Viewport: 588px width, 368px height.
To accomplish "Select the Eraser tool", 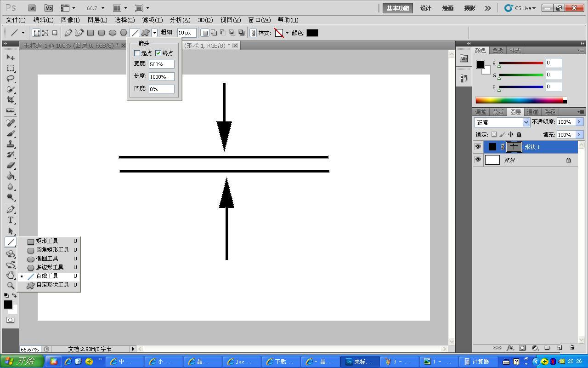I will pos(11,165).
